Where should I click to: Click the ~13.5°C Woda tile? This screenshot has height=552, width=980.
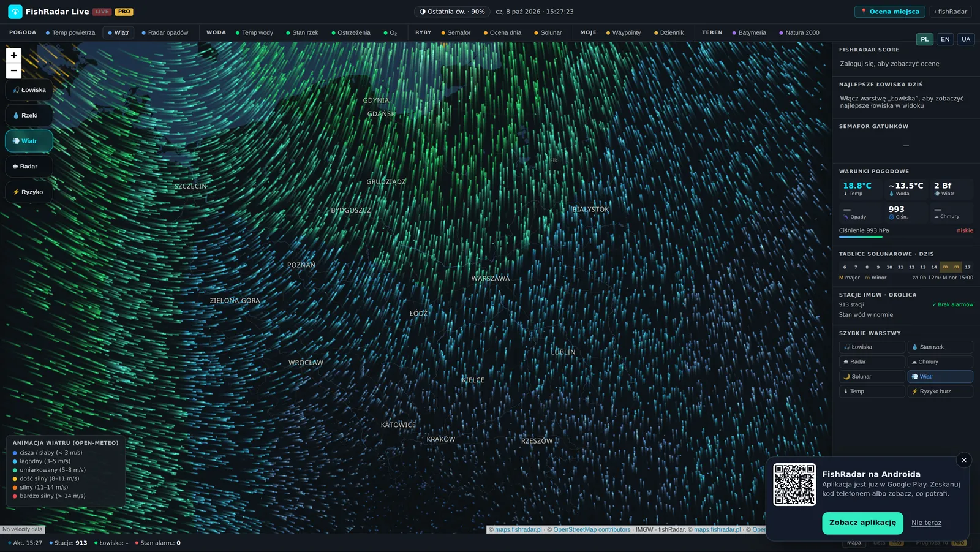pyautogui.click(x=906, y=189)
